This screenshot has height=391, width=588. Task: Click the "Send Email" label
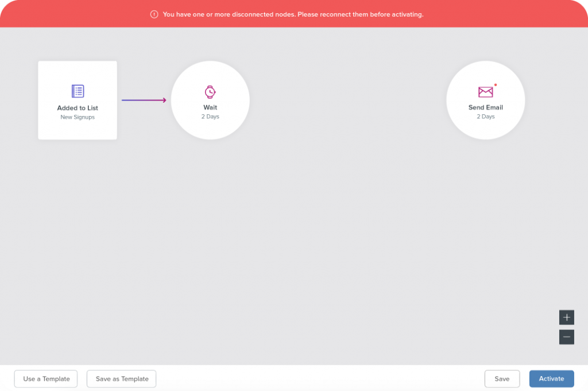coord(486,107)
